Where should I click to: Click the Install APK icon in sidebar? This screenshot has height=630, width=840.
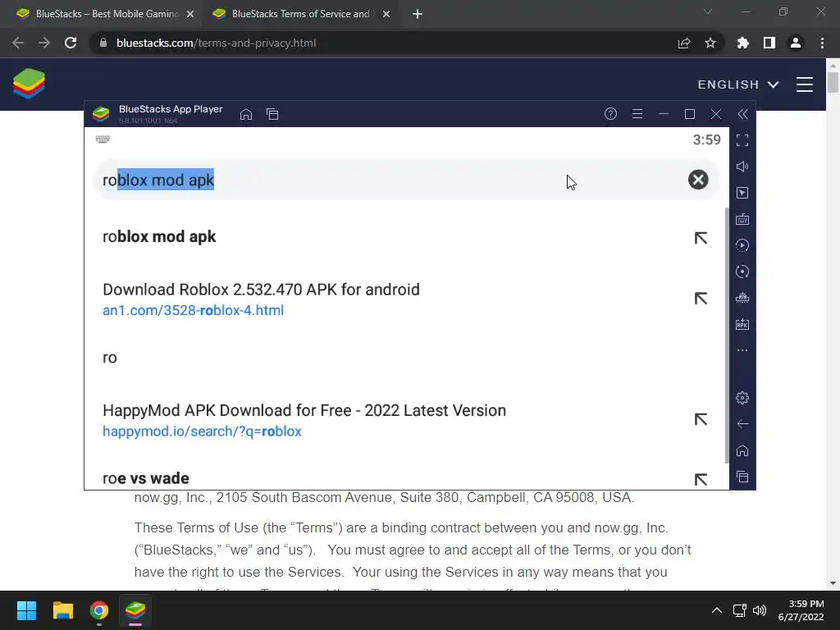[x=742, y=324]
